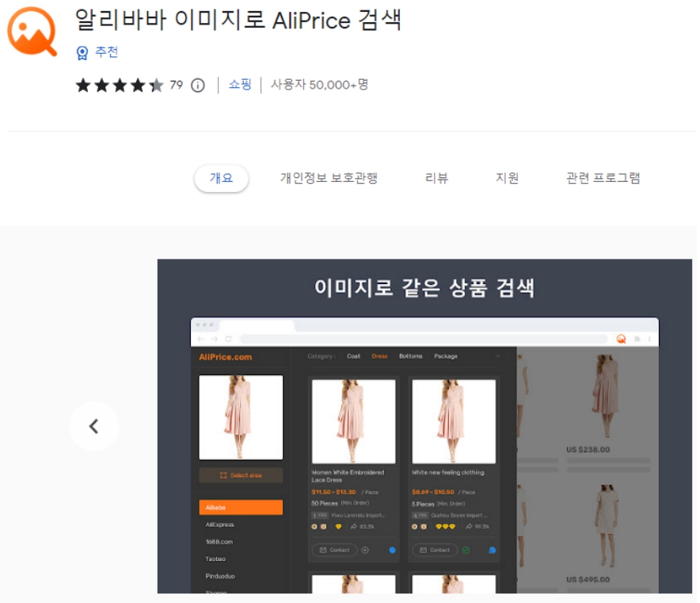
Task: Click the Coat category filter
Action: (354, 356)
